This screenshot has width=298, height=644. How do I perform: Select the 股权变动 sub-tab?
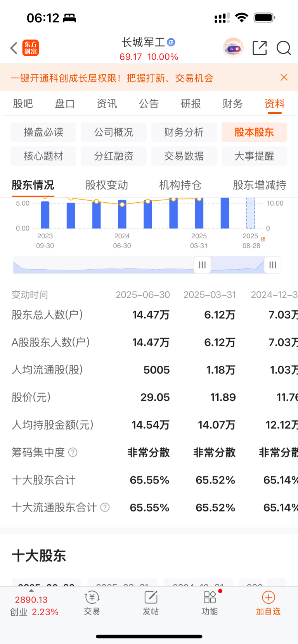pos(107,185)
